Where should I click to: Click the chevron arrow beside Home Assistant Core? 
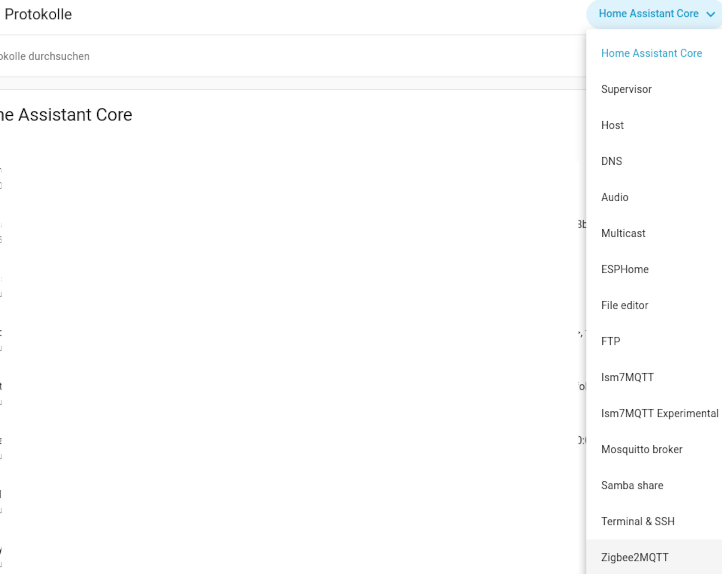710,15
